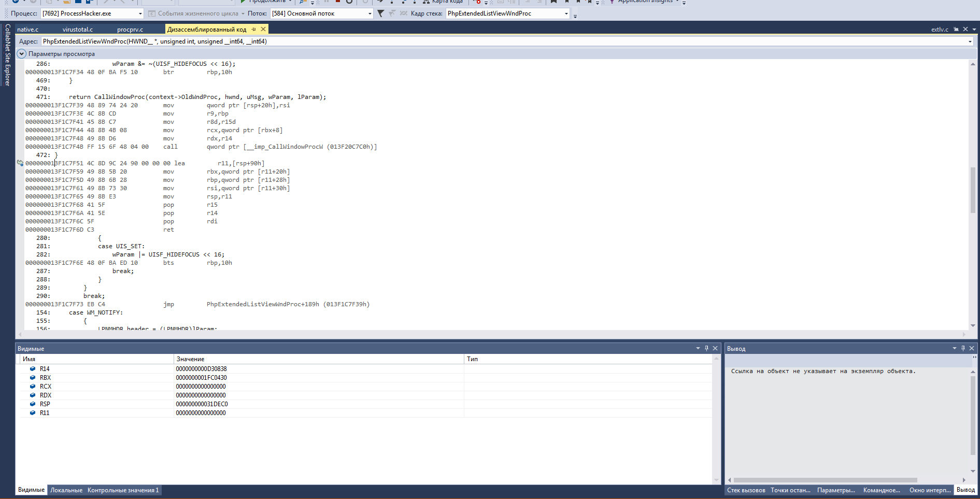Click the thread filter funnel icon
Screen dimensions: 980x499
(x=381, y=13)
